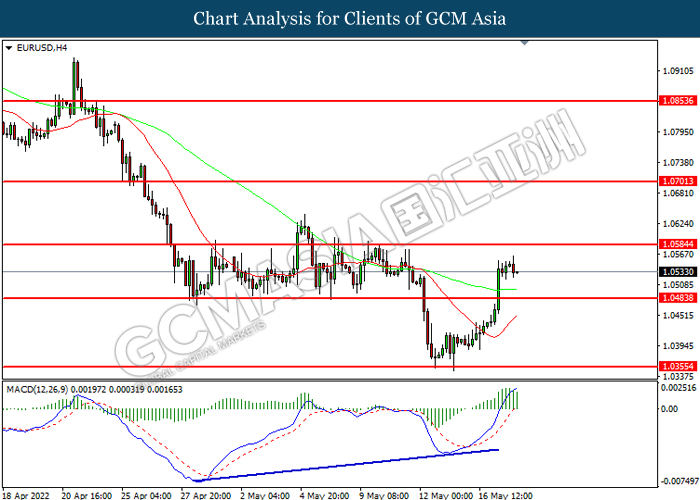Click the 1.03945 price axis value

(x=679, y=346)
